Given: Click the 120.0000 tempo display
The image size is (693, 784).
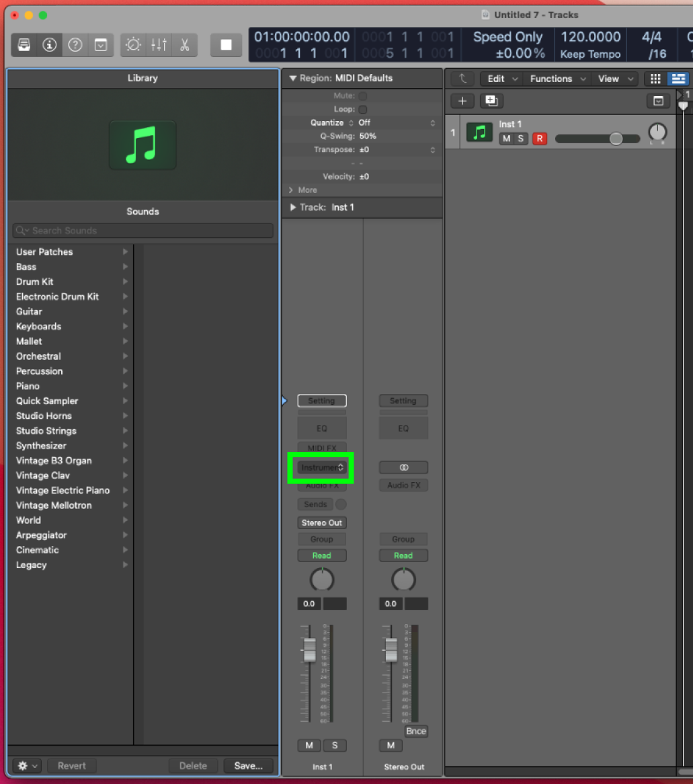Looking at the screenshot, I should (x=591, y=36).
